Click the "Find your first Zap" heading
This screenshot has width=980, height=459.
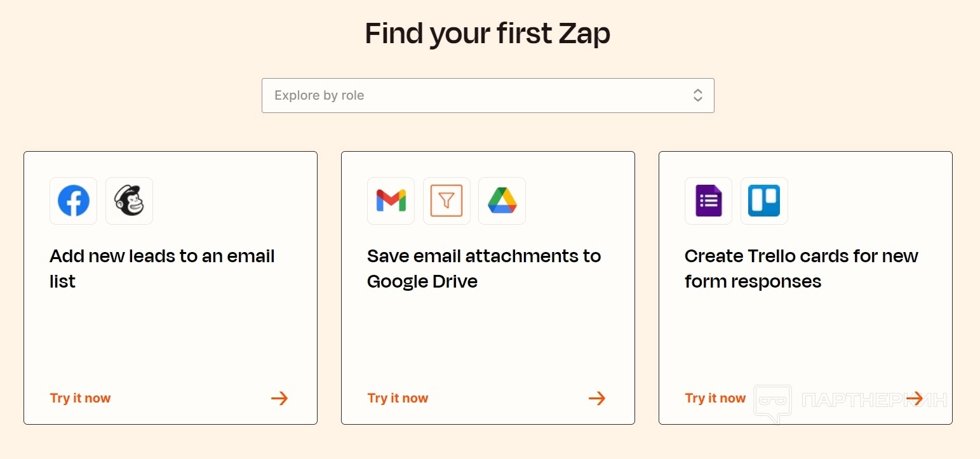[x=487, y=34]
